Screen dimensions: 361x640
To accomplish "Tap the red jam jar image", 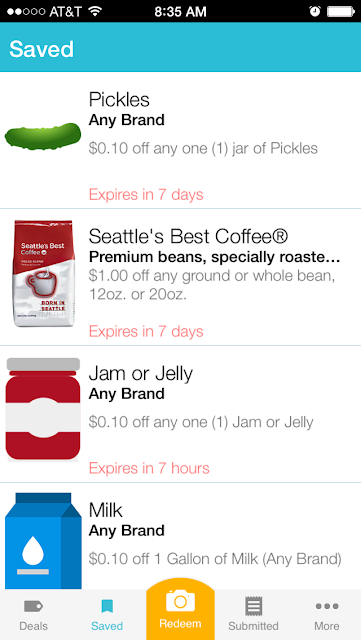I will [43, 410].
